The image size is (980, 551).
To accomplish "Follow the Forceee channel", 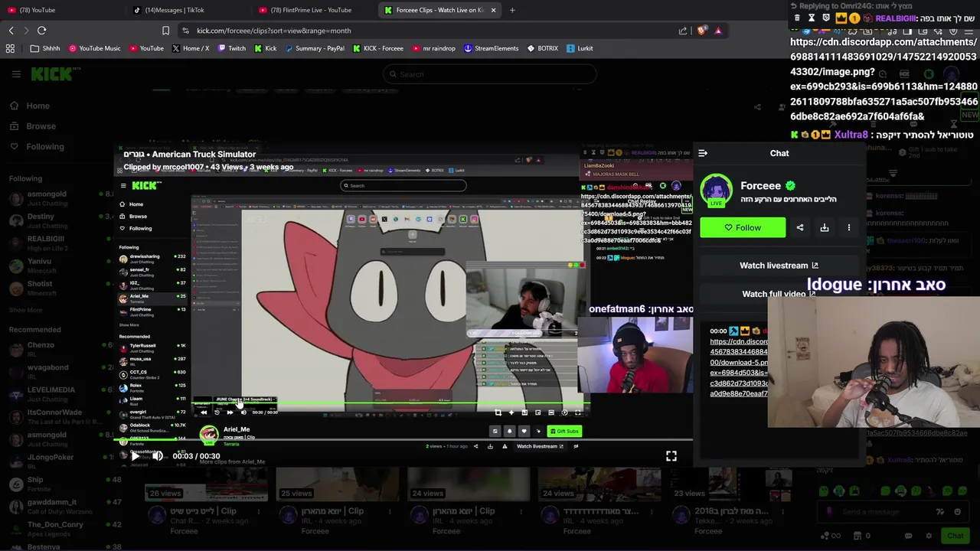I will click(743, 227).
